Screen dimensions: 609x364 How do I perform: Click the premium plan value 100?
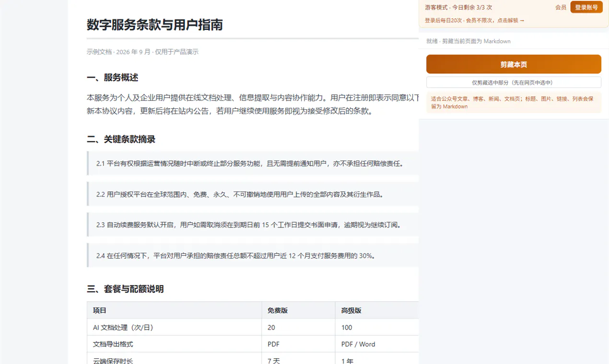[x=347, y=328]
